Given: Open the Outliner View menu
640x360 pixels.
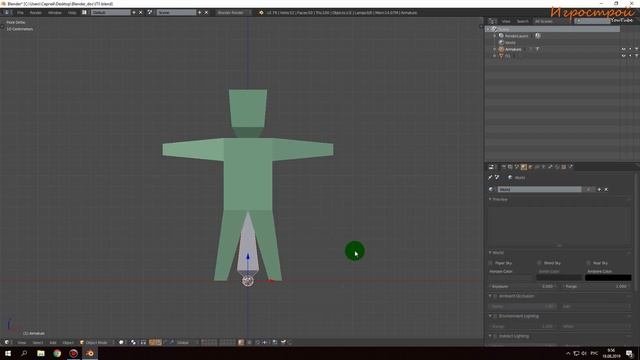Looking at the screenshot, I should pyautogui.click(x=506, y=21).
